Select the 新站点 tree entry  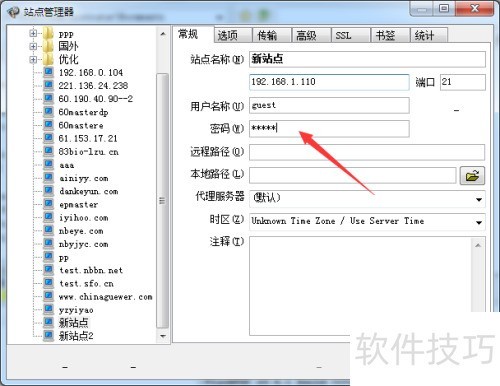click(73, 323)
